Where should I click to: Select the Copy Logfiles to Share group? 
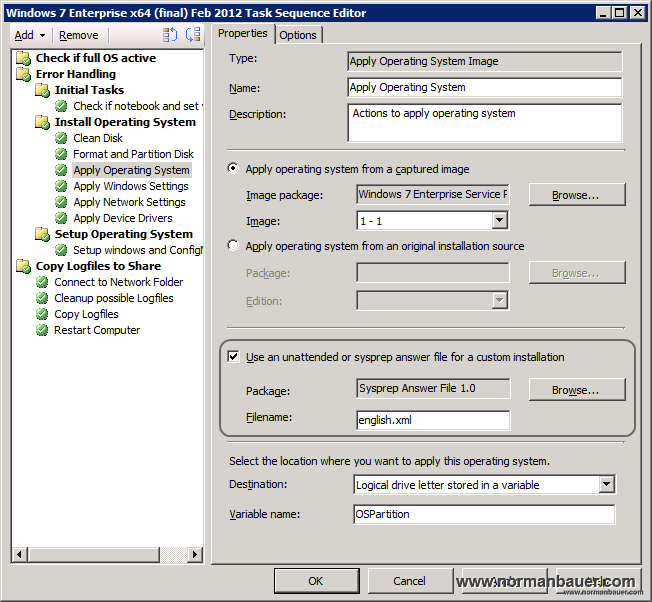tap(98, 266)
